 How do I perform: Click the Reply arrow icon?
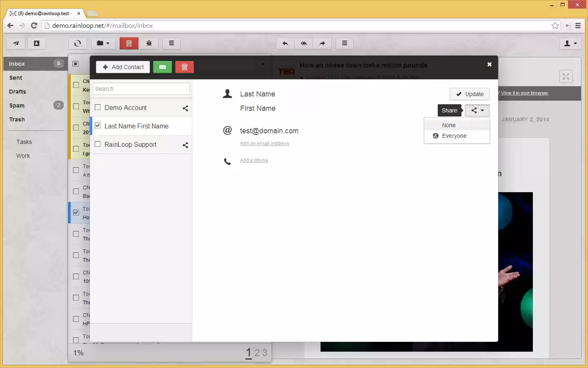285,43
